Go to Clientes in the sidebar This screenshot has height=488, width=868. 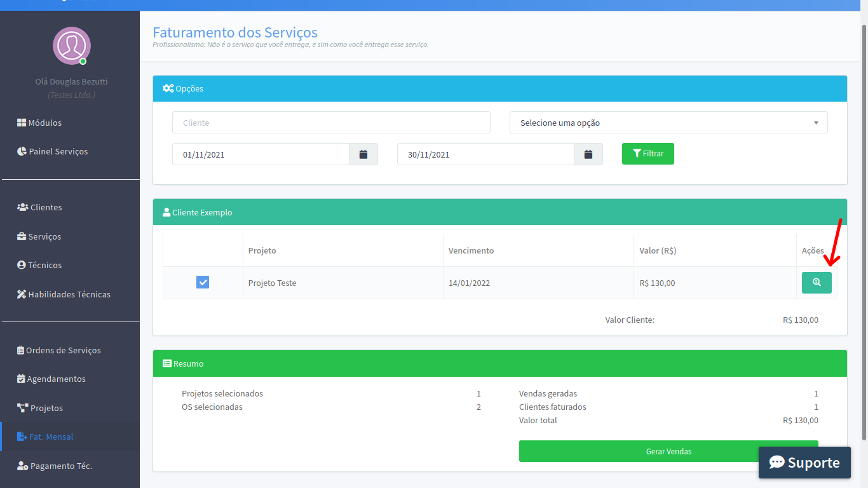46,207
